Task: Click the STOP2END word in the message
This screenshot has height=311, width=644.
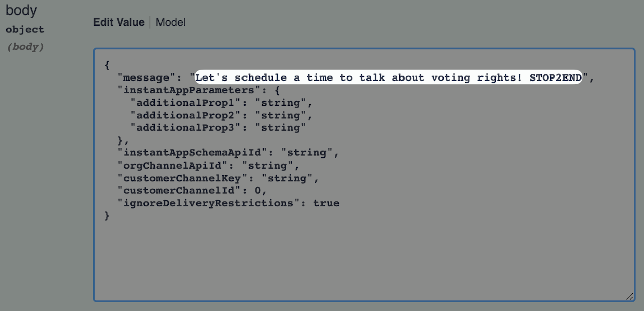Action: pos(555,77)
